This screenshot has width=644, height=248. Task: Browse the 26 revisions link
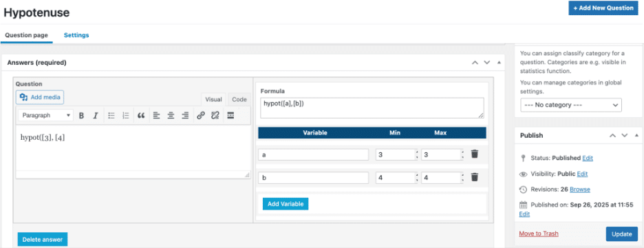coord(580,189)
